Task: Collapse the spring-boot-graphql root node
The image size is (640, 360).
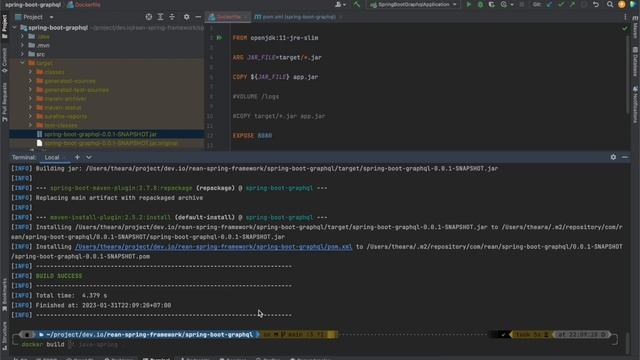Action: pos(15,28)
